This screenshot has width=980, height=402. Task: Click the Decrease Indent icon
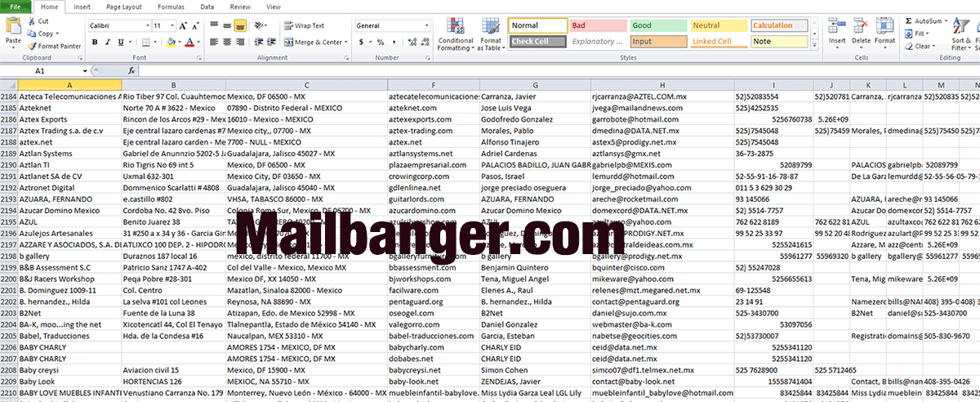click(x=257, y=42)
